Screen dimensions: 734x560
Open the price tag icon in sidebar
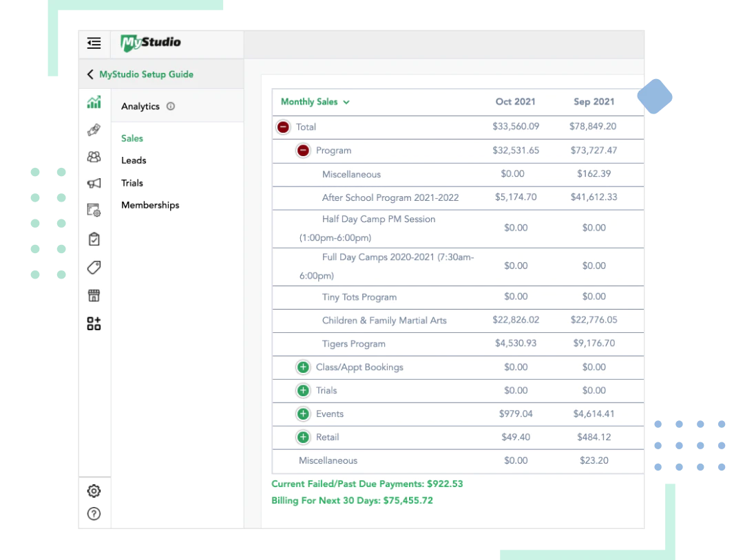(94, 268)
